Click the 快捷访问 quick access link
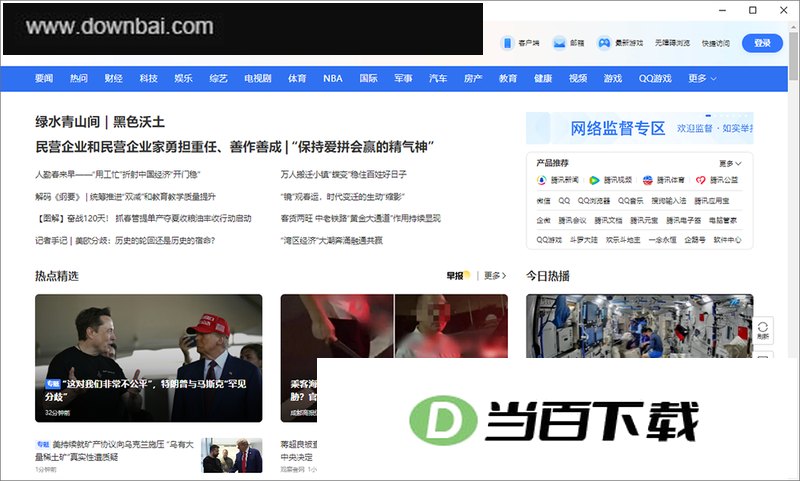The height and width of the screenshot is (481, 800). coord(716,43)
